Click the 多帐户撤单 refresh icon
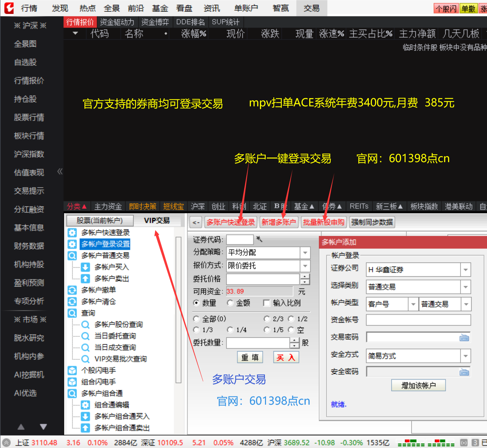The height and width of the screenshot is (448, 487). tap(72, 290)
